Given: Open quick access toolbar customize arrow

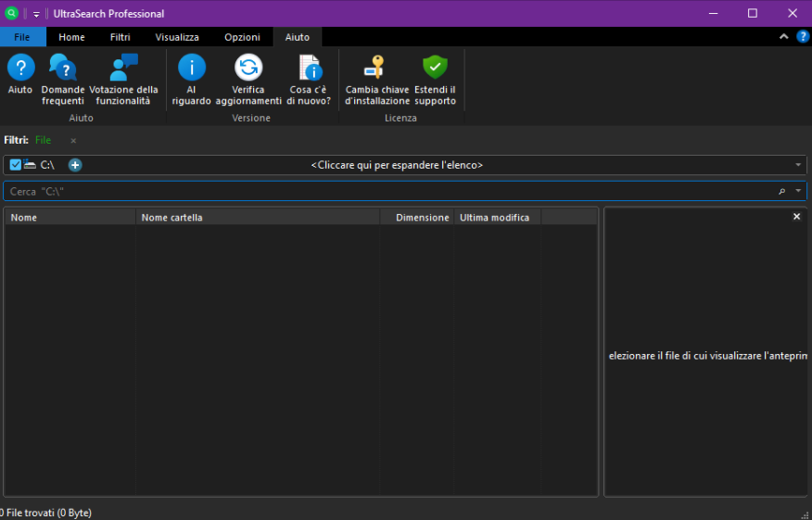Looking at the screenshot, I should [x=36, y=14].
